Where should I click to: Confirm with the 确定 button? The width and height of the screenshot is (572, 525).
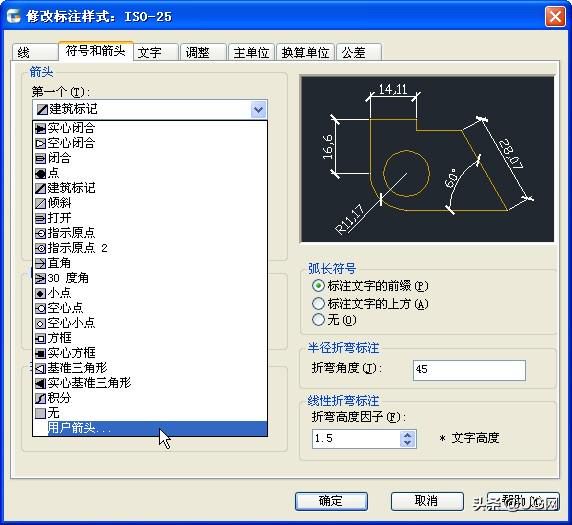tap(331, 501)
